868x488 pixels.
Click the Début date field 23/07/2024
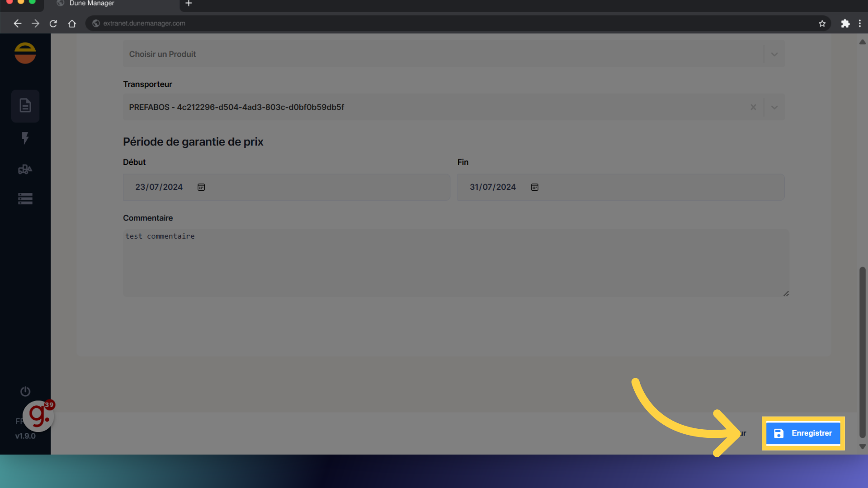159,187
